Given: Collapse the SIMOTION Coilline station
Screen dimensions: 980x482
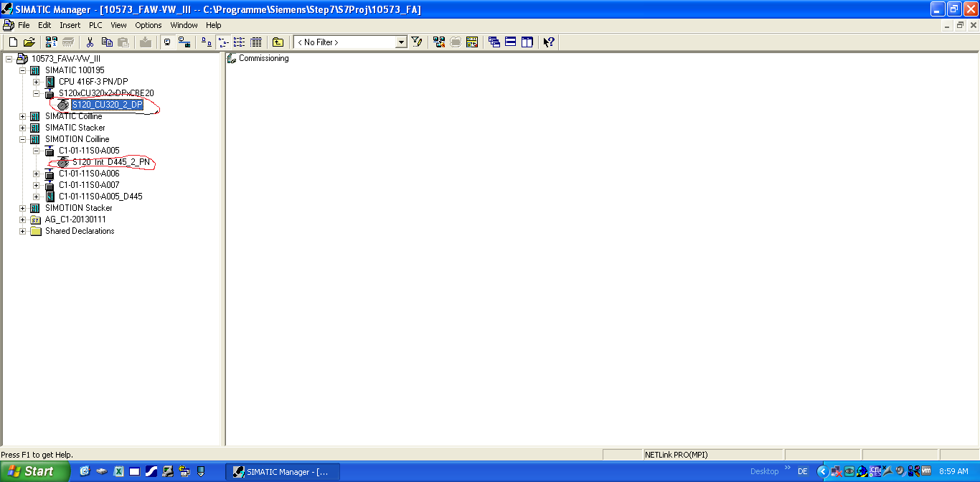Looking at the screenshot, I should 22,139.
